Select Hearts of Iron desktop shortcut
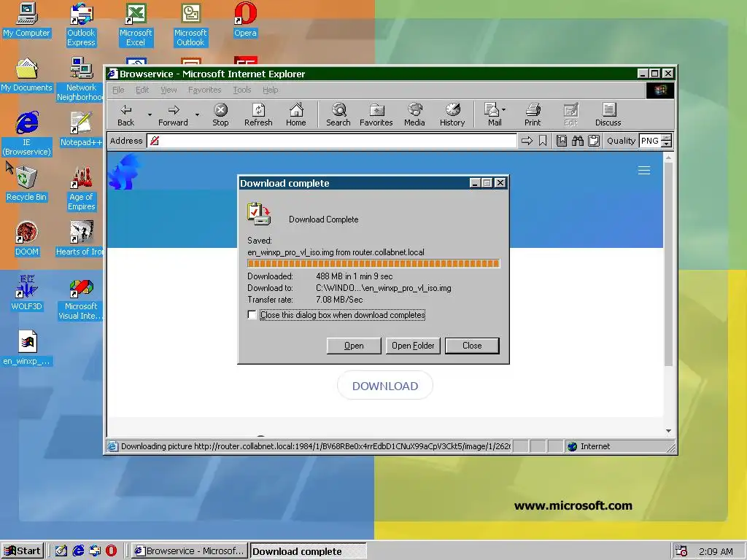The height and width of the screenshot is (560, 747). [81, 238]
